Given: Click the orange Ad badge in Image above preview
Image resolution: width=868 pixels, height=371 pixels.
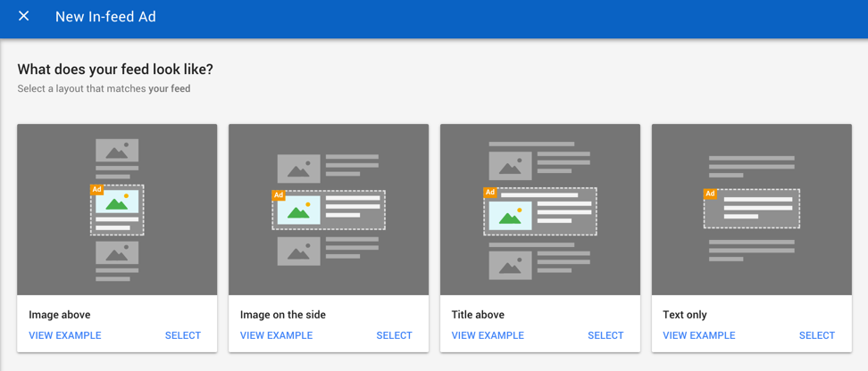Looking at the screenshot, I should click(x=96, y=190).
